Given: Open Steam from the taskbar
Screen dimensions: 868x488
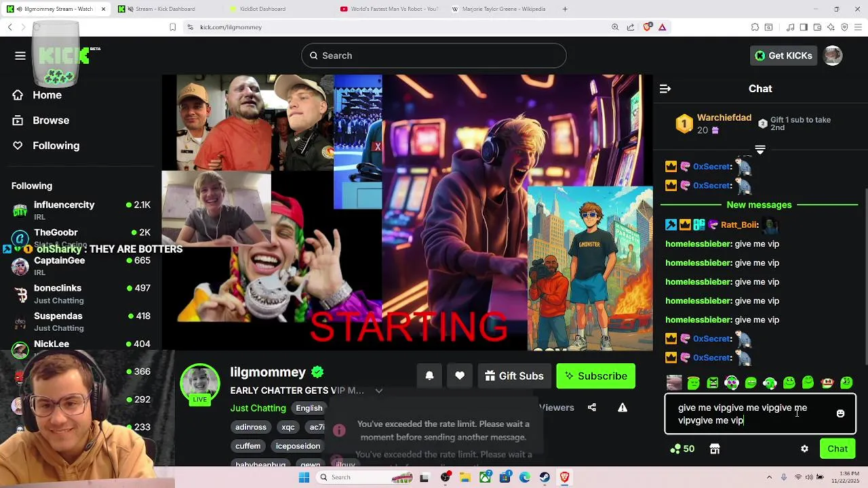Looking at the screenshot, I should 545,477.
